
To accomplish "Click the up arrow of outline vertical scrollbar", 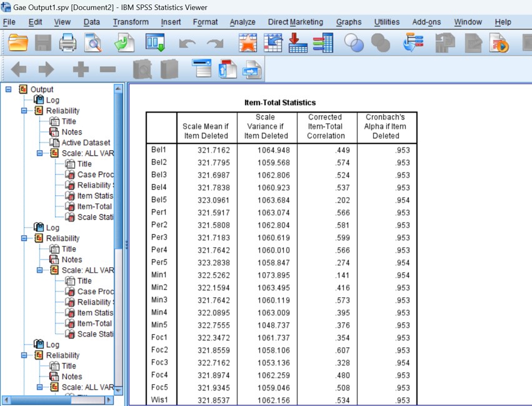I will (x=118, y=89).
